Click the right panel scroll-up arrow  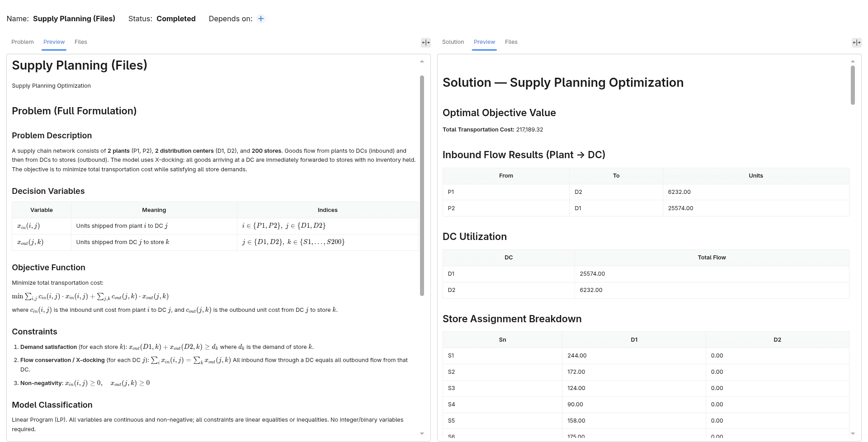pos(853,61)
